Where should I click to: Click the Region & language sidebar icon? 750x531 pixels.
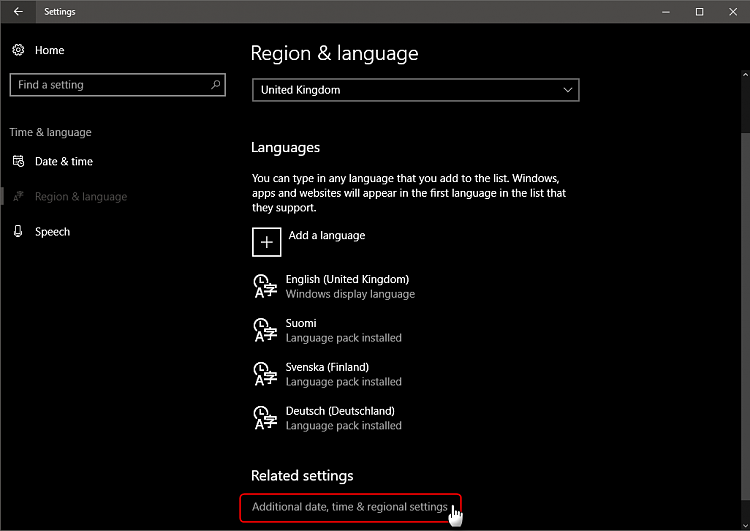click(x=18, y=196)
